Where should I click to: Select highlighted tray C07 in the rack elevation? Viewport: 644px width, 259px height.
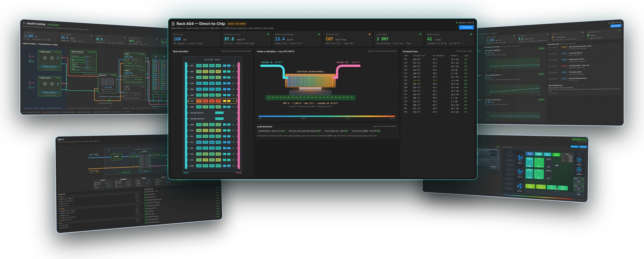(x=212, y=101)
